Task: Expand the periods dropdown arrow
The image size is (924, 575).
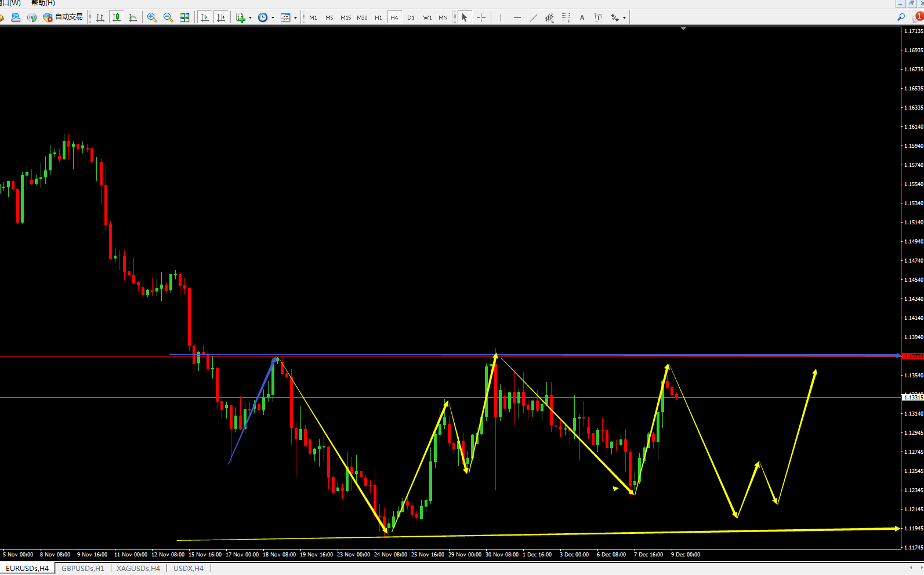Action: [x=273, y=17]
